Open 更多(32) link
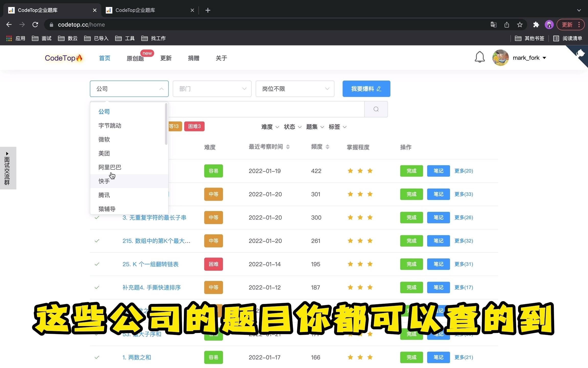588x368 pixels. (x=464, y=241)
